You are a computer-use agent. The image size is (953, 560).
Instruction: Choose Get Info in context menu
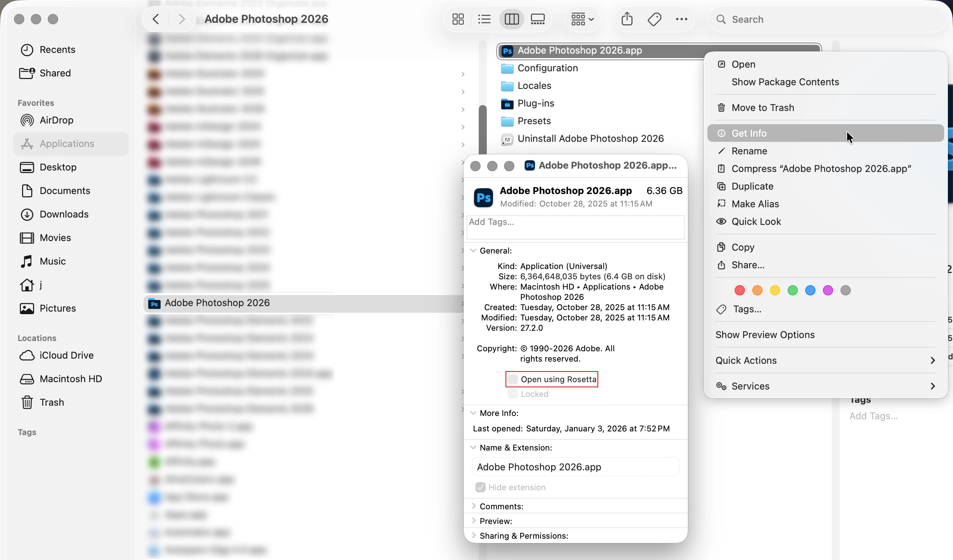(825, 133)
